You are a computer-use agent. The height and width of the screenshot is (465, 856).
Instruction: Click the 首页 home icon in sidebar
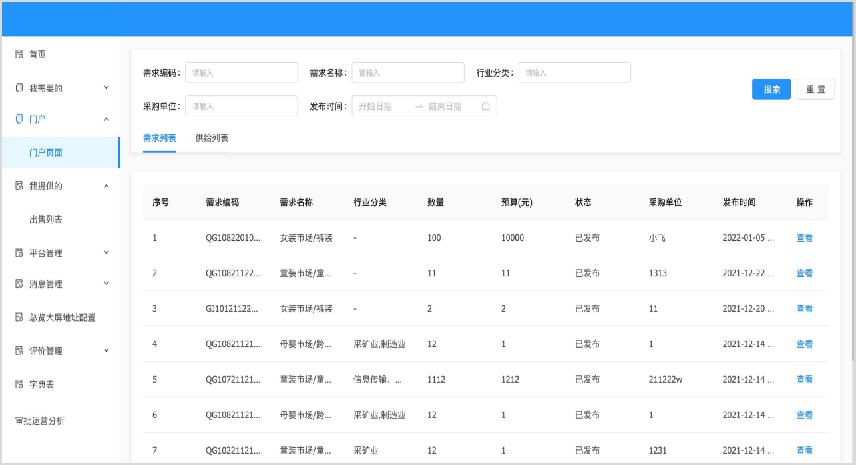(x=19, y=53)
